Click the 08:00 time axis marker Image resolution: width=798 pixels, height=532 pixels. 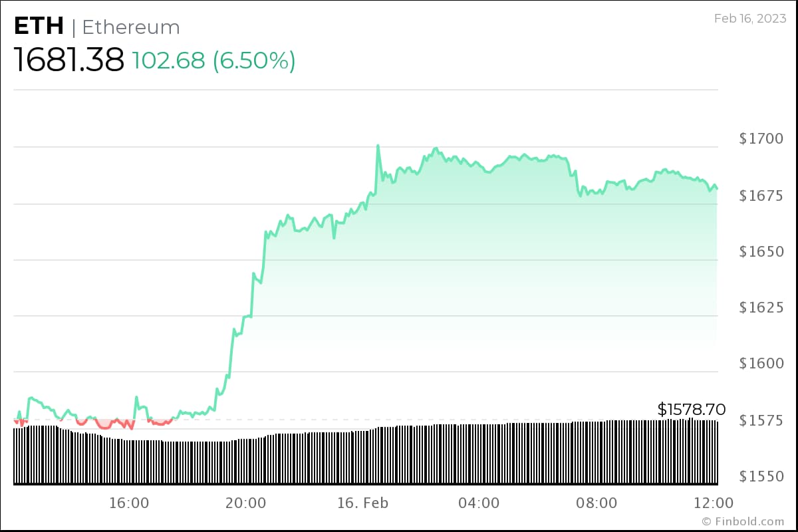tap(597, 503)
